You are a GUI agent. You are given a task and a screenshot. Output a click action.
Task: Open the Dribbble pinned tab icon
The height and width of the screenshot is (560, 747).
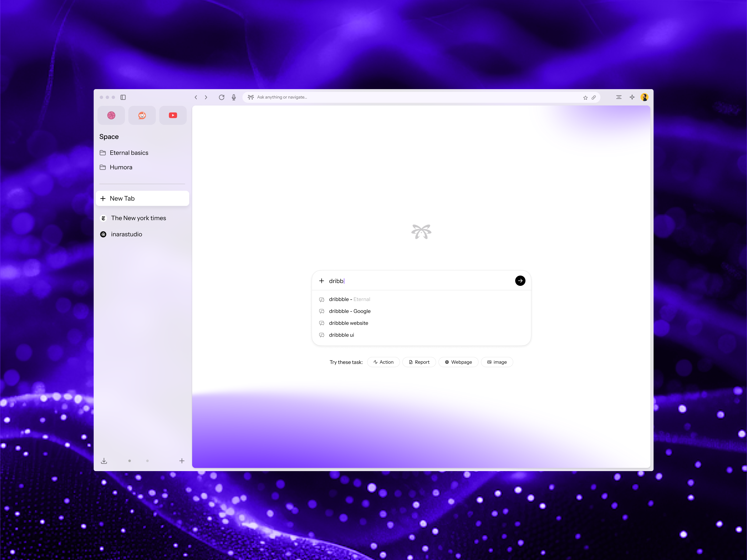tap(111, 115)
